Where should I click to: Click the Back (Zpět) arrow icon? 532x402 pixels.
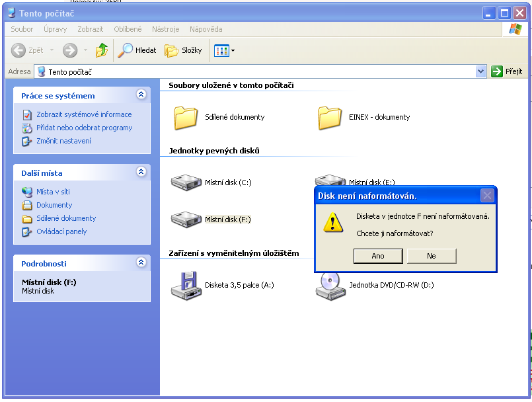point(19,50)
